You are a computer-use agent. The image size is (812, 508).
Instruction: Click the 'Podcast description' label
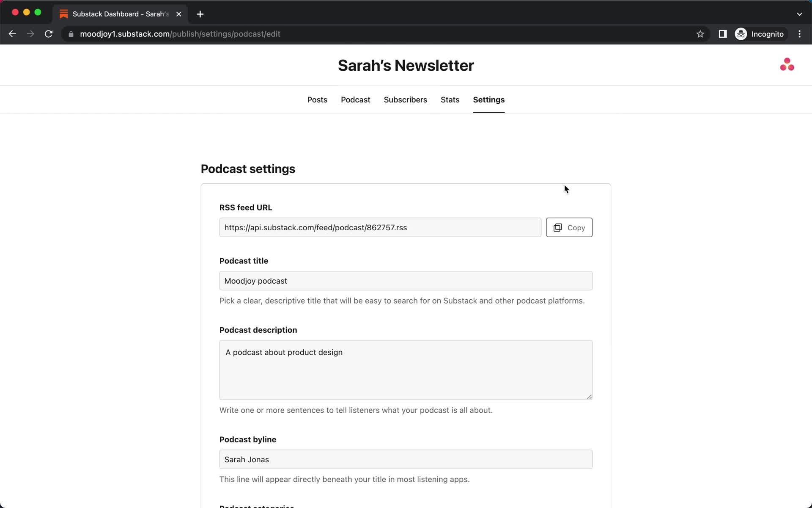[x=258, y=330]
